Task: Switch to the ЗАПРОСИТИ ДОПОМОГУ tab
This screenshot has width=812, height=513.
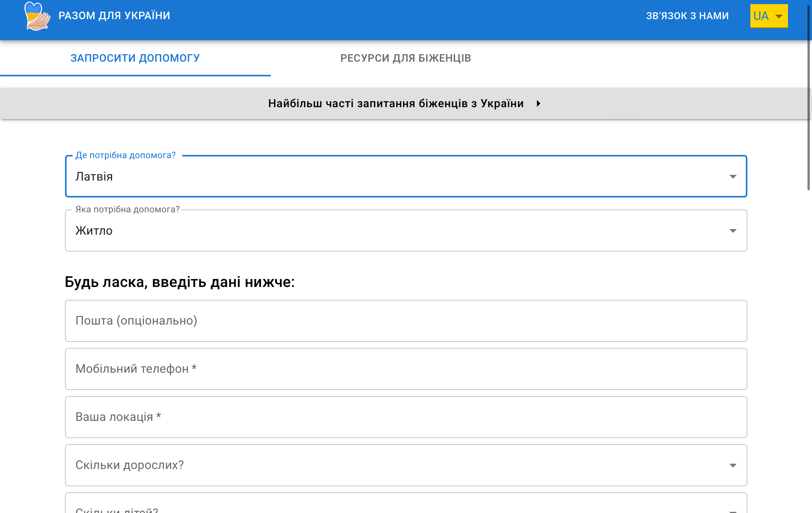Action: coord(135,58)
